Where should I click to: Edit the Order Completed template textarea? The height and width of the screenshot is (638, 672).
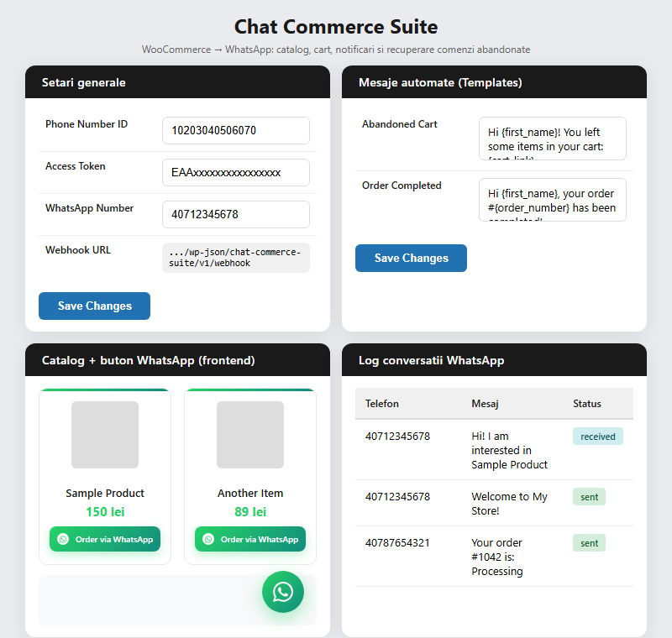tap(553, 200)
